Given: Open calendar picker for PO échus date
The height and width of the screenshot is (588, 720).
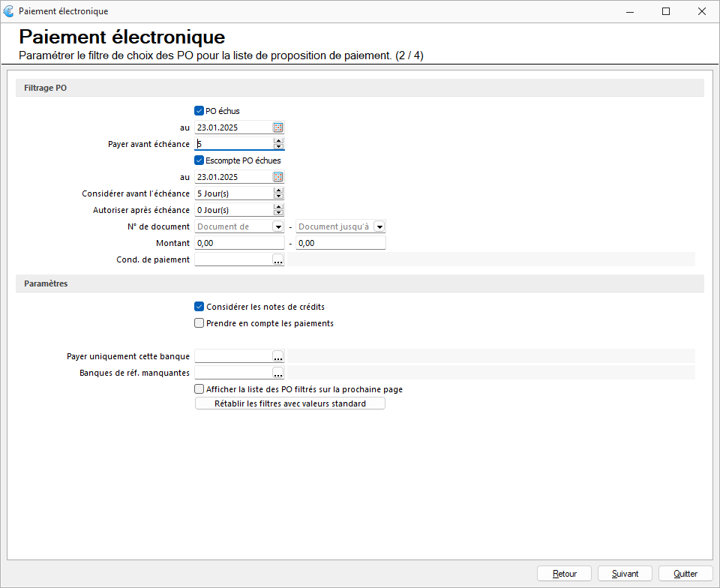Looking at the screenshot, I should (278, 127).
